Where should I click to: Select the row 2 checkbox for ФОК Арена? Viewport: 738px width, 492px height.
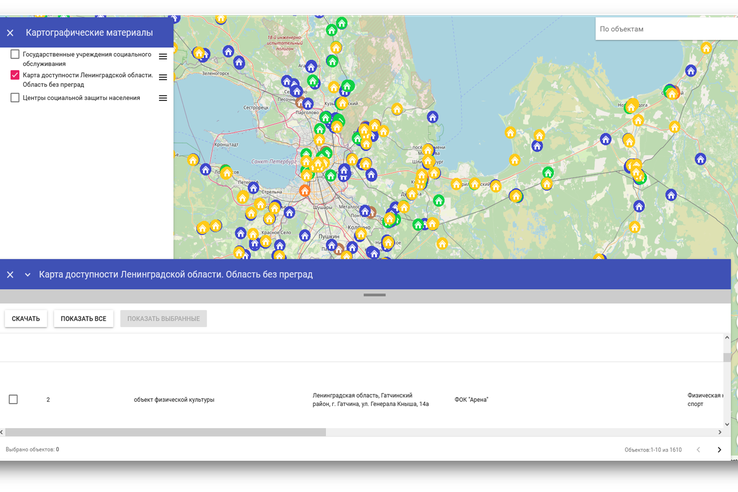pos(13,399)
